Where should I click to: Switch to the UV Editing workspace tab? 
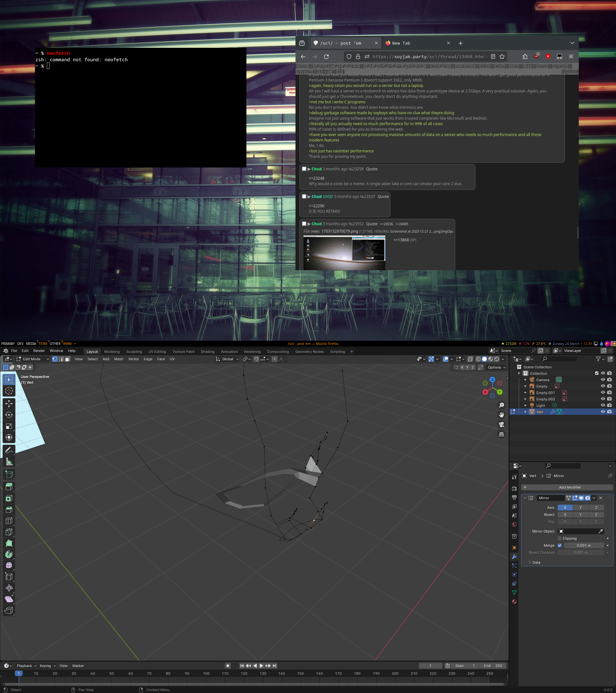click(x=157, y=352)
